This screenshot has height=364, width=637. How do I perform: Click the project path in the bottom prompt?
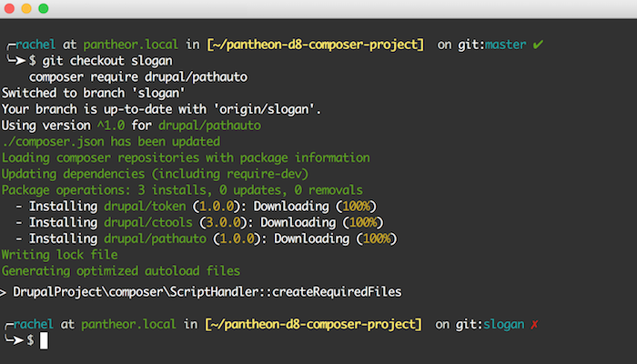click(314, 324)
